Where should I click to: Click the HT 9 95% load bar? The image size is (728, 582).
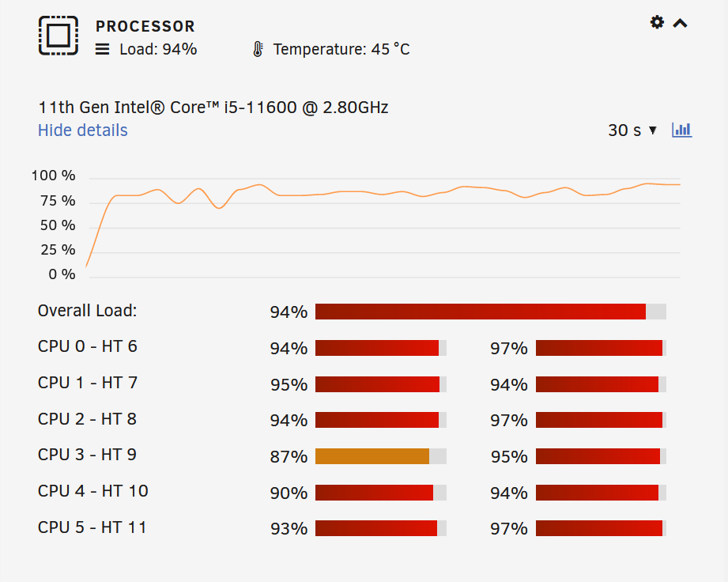tap(601, 456)
